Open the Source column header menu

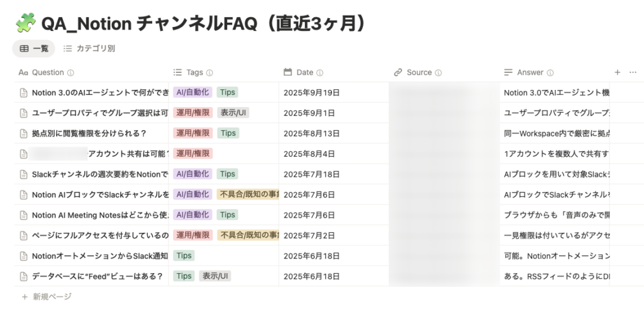(x=419, y=72)
